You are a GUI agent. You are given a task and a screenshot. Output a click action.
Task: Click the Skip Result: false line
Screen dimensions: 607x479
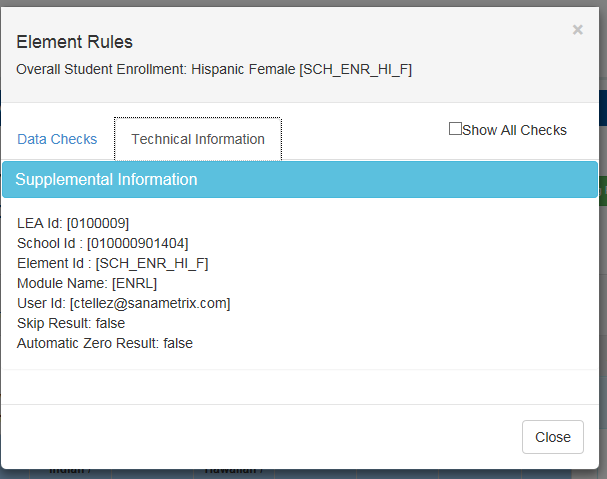click(71, 323)
